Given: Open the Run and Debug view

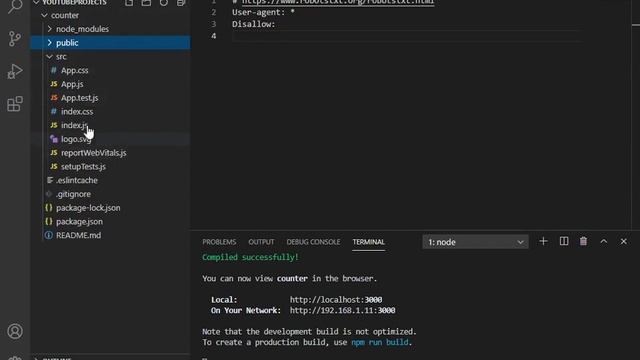Looking at the screenshot, I should [x=15, y=71].
